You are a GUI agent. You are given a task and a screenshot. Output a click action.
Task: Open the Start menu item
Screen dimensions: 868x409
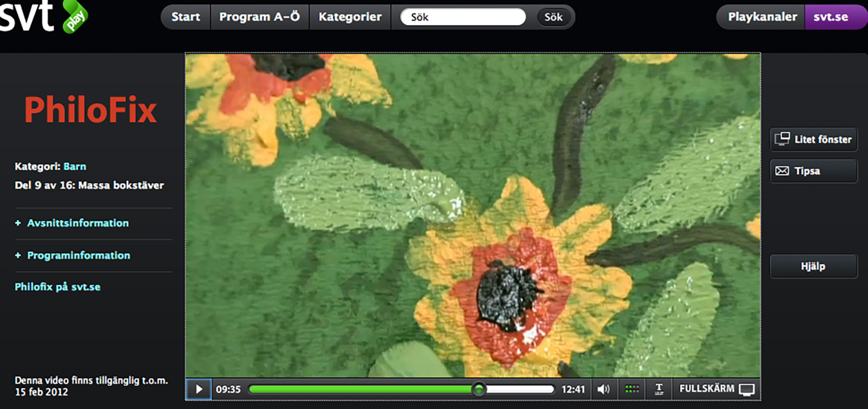186,17
